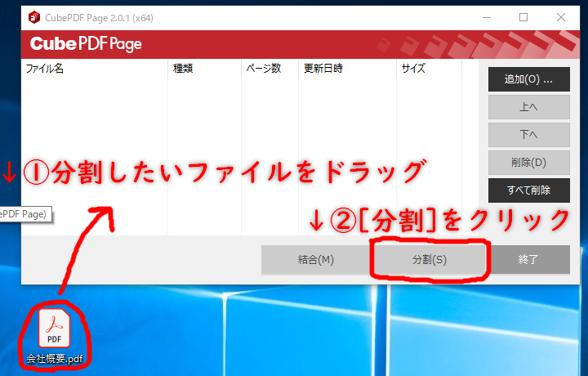Screen dimensions: 588x376
Task: Select the 会社概要.pdf desktop file icon
Action: click(x=55, y=337)
